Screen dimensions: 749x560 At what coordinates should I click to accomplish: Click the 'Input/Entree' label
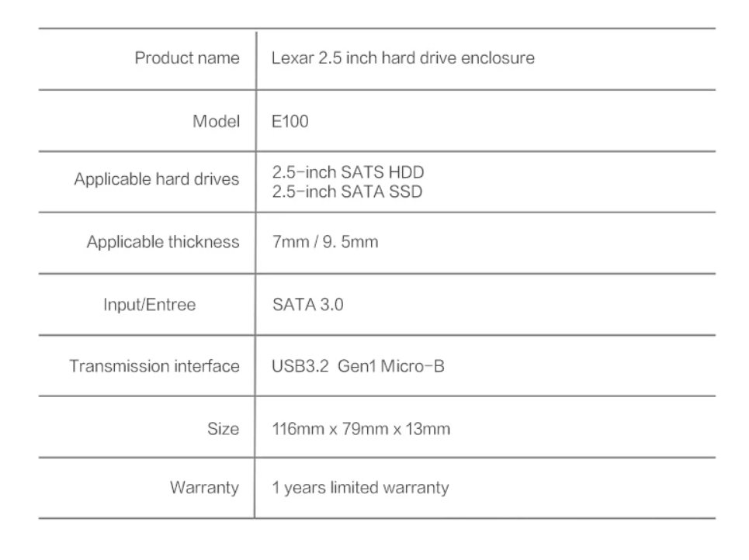pyautogui.click(x=150, y=305)
